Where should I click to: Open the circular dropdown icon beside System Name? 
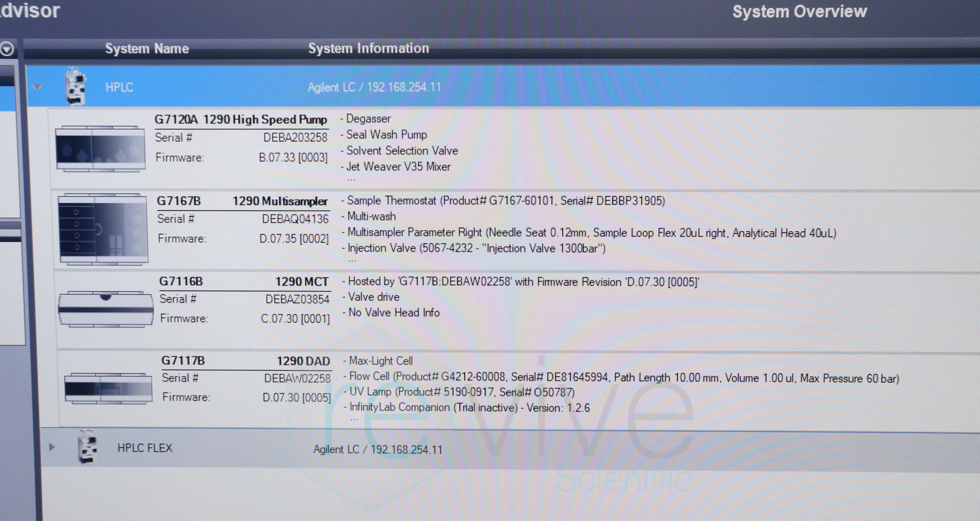click(7, 49)
